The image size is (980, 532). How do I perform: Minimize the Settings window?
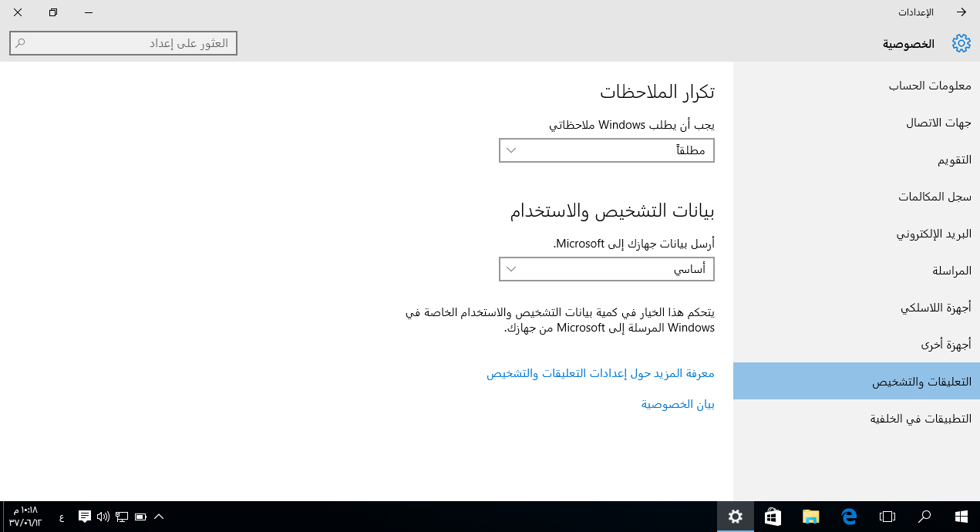point(89,12)
